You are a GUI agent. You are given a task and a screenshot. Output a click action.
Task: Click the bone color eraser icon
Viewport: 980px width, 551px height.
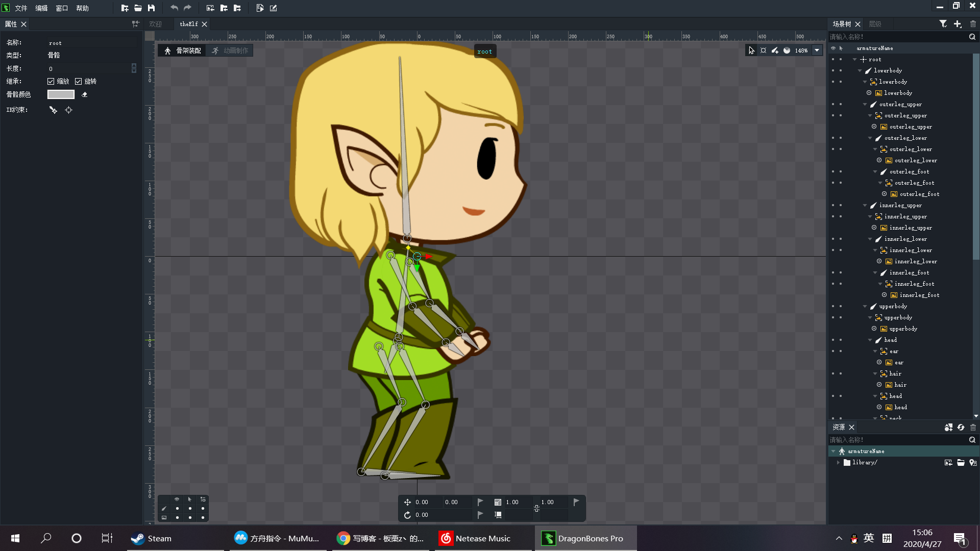click(85, 94)
